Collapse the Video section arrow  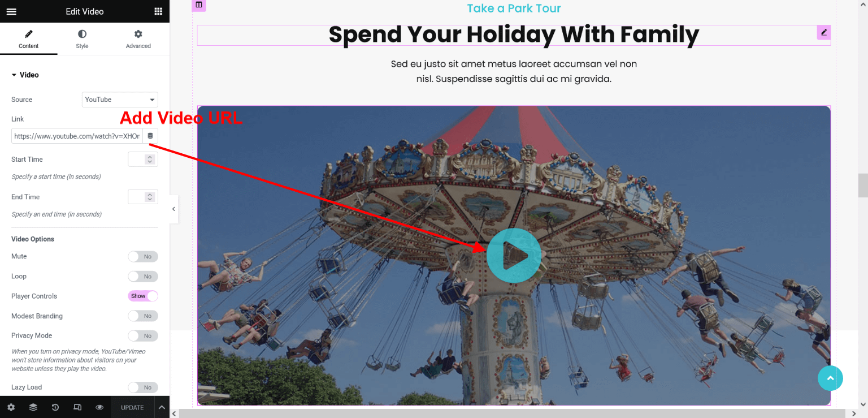tap(14, 75)
